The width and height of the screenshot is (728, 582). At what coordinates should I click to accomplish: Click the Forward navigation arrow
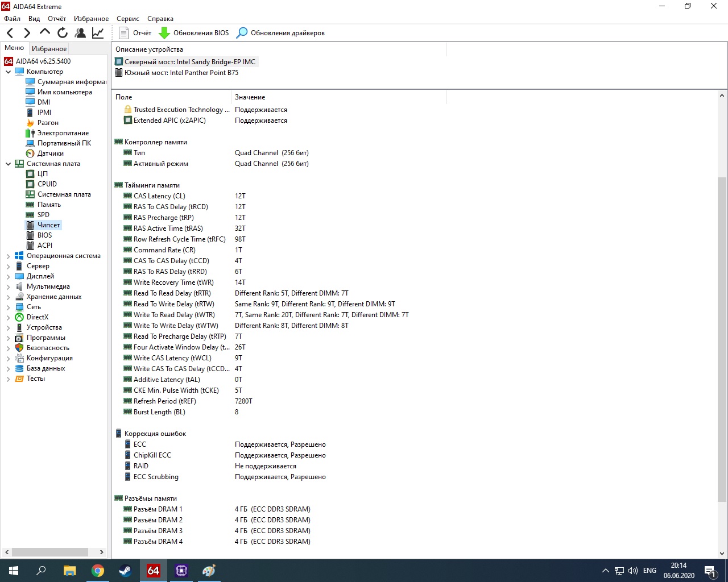tap(27, 33)
